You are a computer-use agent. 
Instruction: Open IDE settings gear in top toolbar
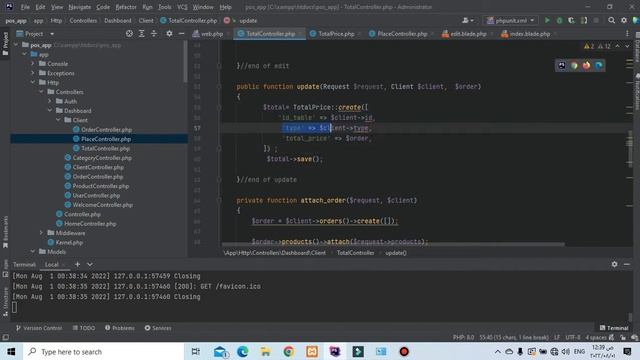click(624, 20)
